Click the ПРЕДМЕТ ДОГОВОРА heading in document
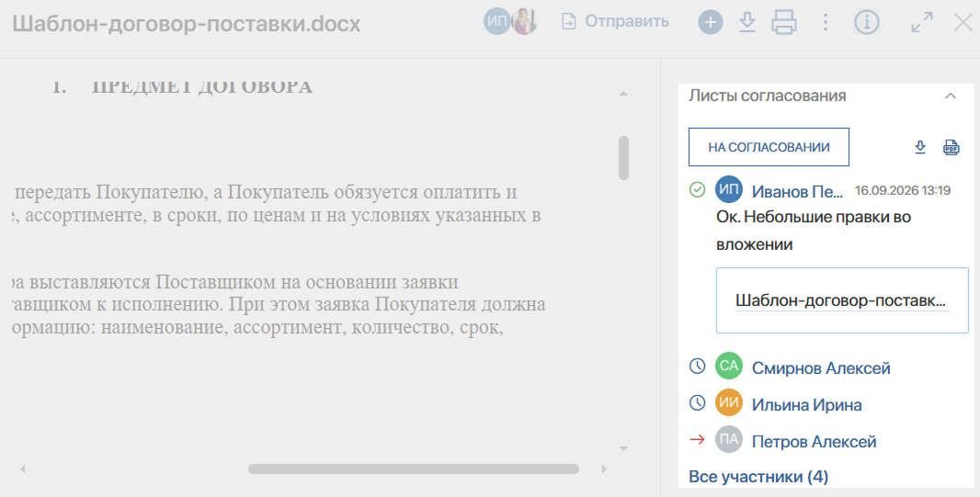980x497 pixels. click(x=201, y=86)
